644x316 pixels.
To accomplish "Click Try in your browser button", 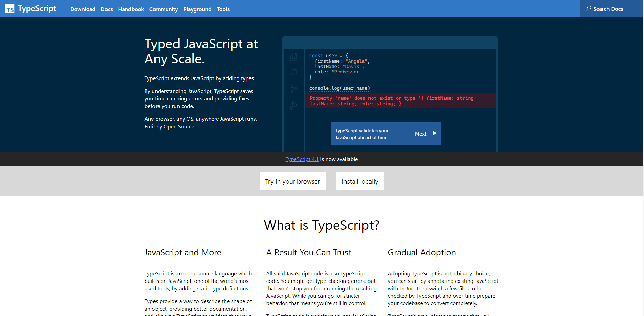I will click(292, 181).
